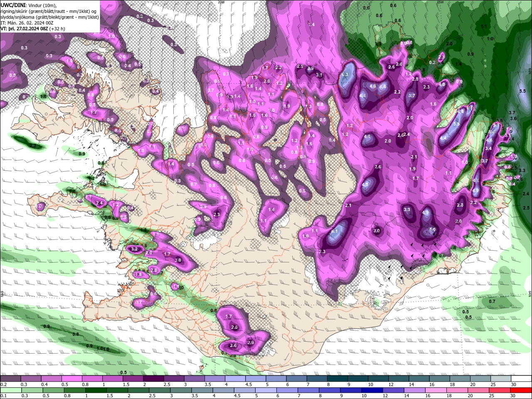Click the '0.1' label starting the lower rain scale
The image size is (532, 399).
[x=3, y=396]
